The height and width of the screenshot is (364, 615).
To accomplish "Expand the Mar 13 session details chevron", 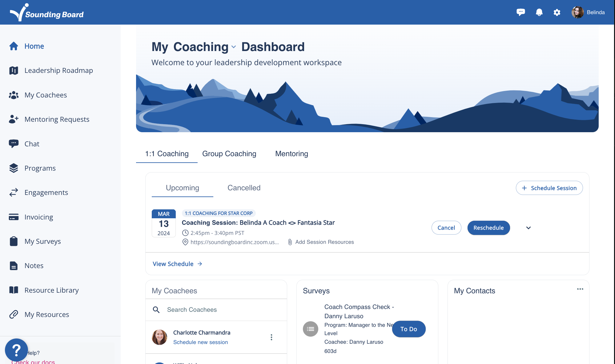I will (x=528, y=228).
